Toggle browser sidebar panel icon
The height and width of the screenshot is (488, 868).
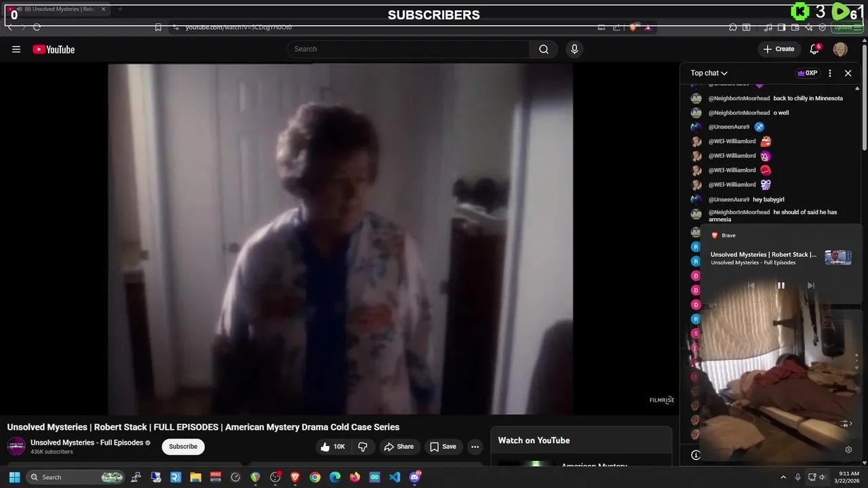tap(782, 27)
